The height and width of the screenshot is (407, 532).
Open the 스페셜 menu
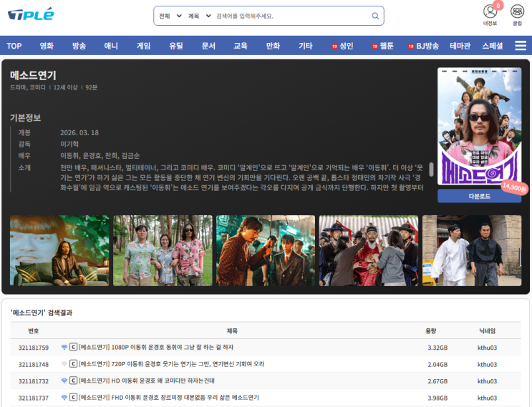493,46
